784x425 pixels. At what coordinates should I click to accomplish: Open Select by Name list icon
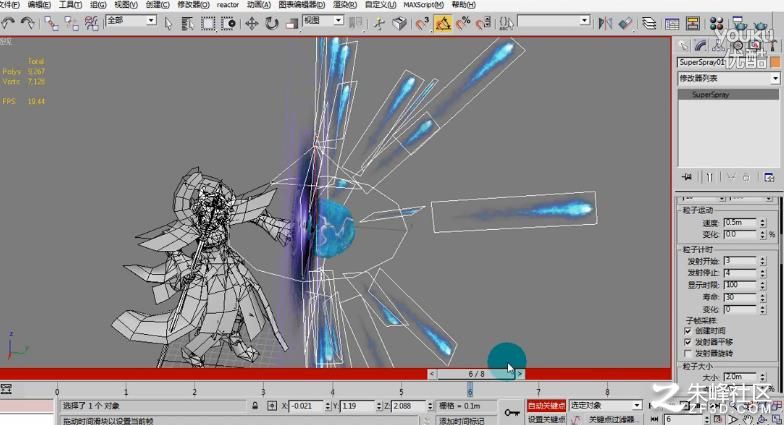click(x=188, y=23)
